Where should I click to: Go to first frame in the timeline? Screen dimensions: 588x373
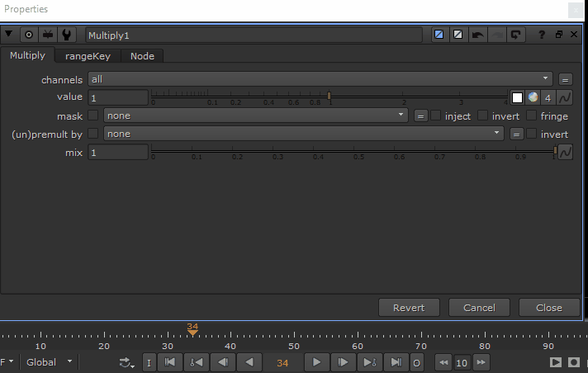(x=170, y=362)
